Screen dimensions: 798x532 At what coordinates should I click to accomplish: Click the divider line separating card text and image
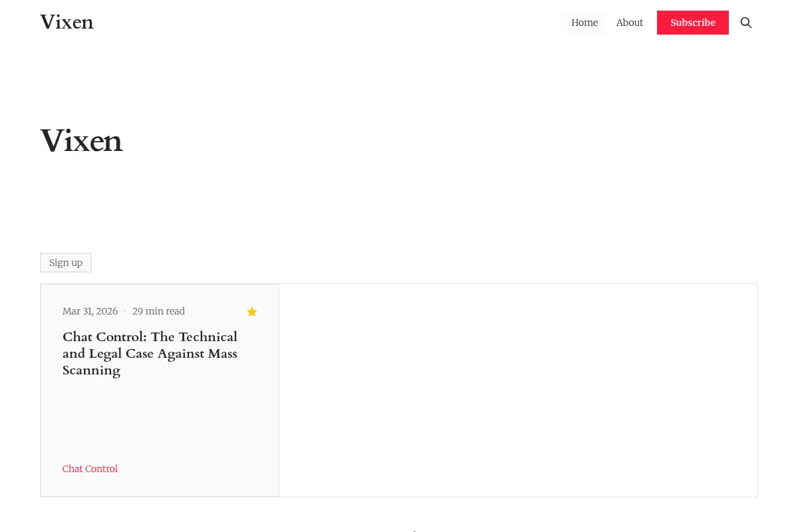coord(279,390)
